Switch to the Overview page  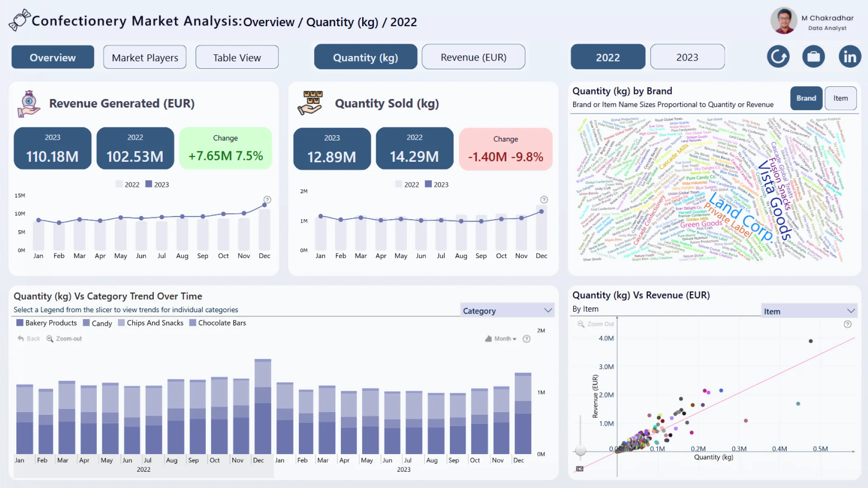tap(53, 57)
